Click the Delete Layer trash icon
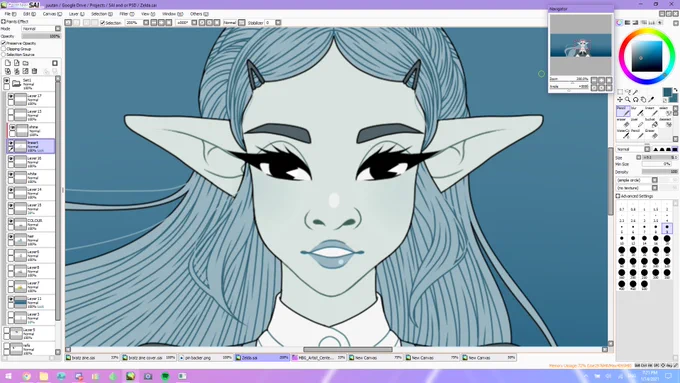 (34, 71)
